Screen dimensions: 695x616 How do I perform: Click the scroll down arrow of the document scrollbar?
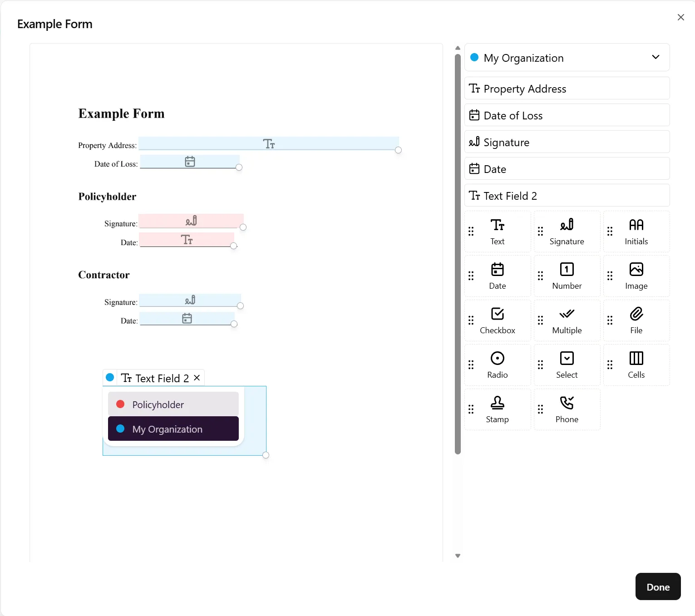(458, 556)
